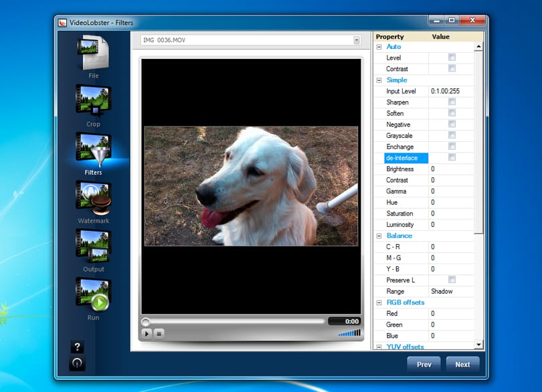This screenshot has width=542, height=392.
Task: Collapse the Balance property group
Action: (x=379, y=235)
